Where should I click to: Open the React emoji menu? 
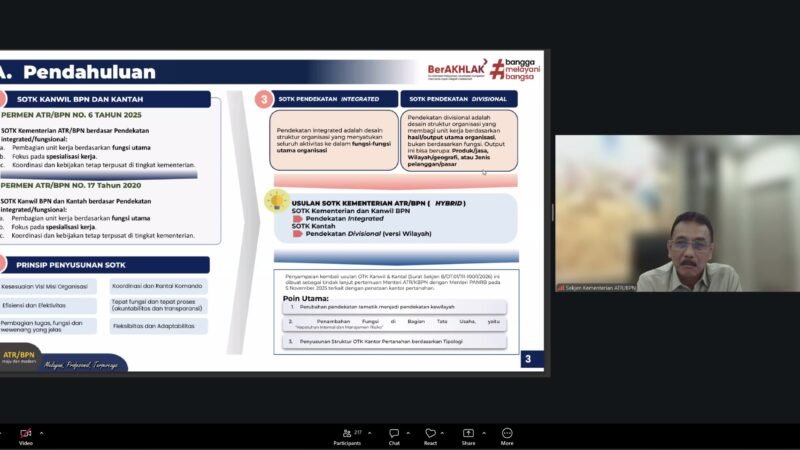tap(431, 436)
